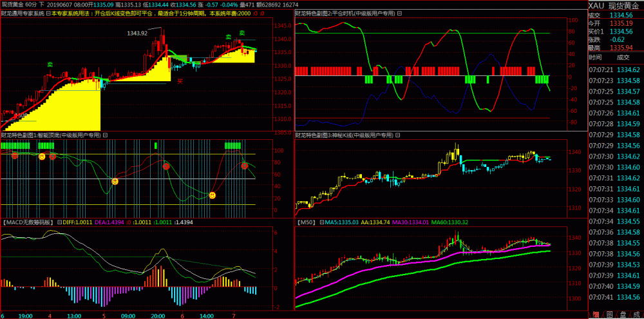Select the 07:07:26 trade row

[616, 113]
